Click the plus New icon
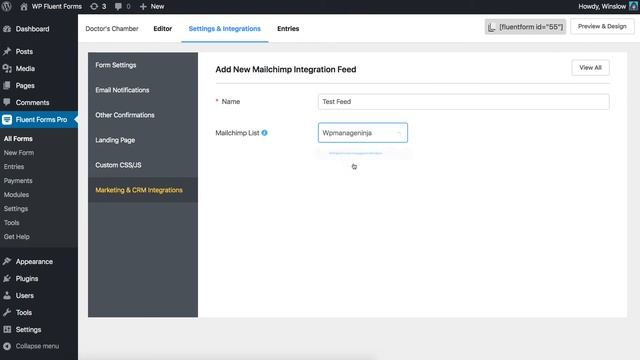The width and height of the screenshot is (640, 360). 143,7
